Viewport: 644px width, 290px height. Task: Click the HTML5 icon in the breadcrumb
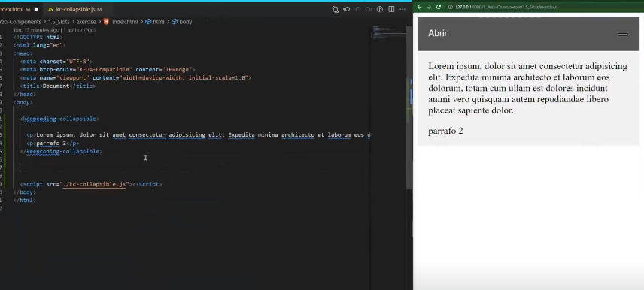(x=106, y=22)
